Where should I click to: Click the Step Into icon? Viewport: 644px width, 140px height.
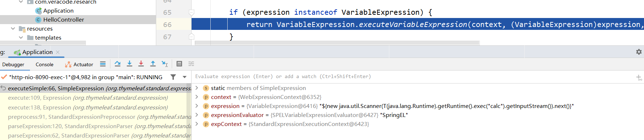click(130, 64)
